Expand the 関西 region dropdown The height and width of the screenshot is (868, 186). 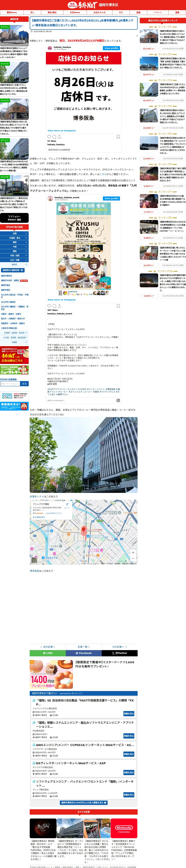(x=14, y=251)
